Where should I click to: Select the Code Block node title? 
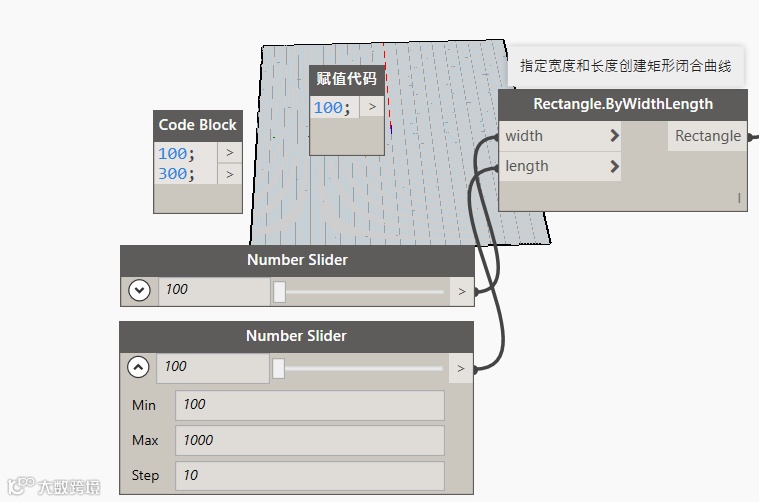(x=197, y=125)
